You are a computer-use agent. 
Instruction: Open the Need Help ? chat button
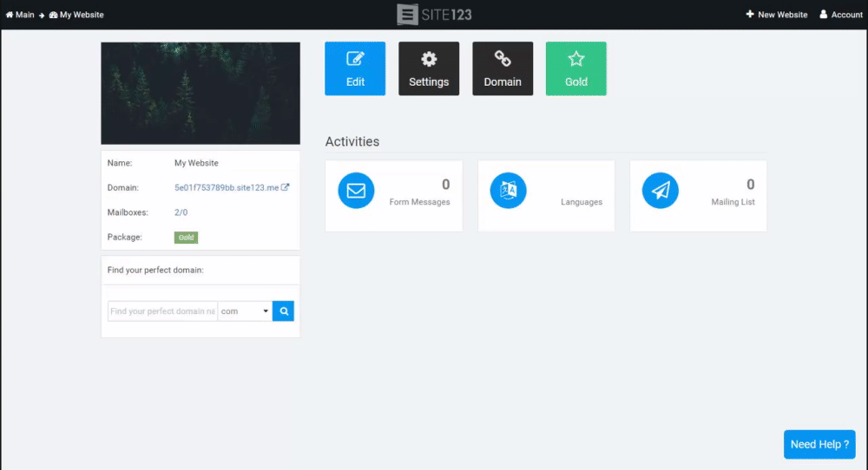click(x=819, y=445)
